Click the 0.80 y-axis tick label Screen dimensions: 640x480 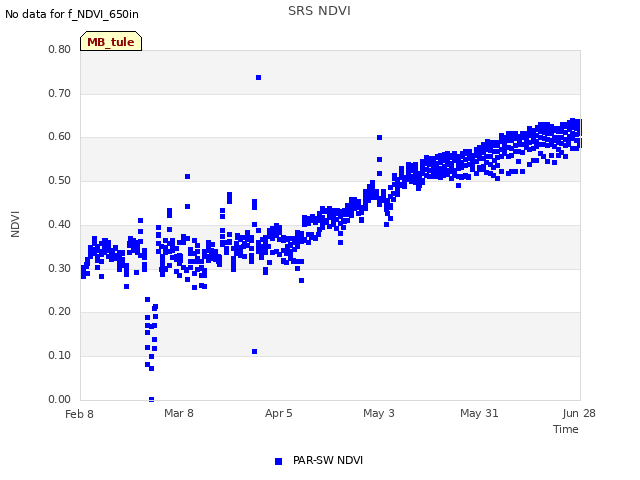(x=60, y=49)
